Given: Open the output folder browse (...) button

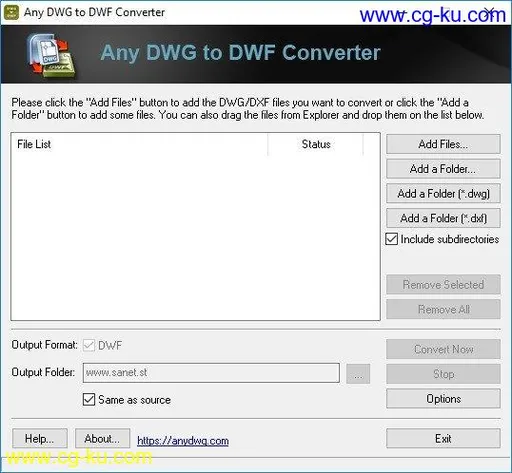Looking at the screenshot, I should [x=358, y=374].
